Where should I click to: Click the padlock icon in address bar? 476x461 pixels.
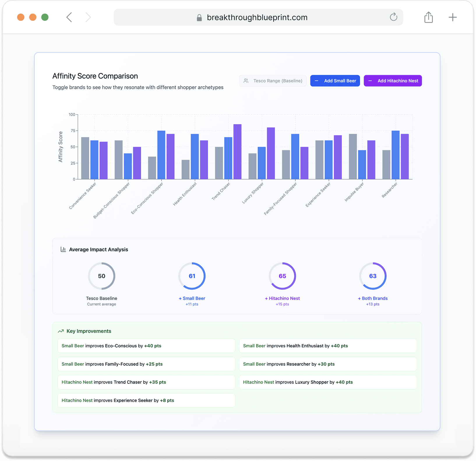199,18
